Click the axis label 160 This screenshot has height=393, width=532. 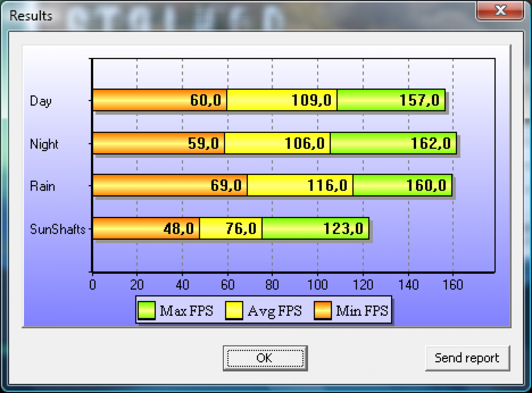pos(453,285)
